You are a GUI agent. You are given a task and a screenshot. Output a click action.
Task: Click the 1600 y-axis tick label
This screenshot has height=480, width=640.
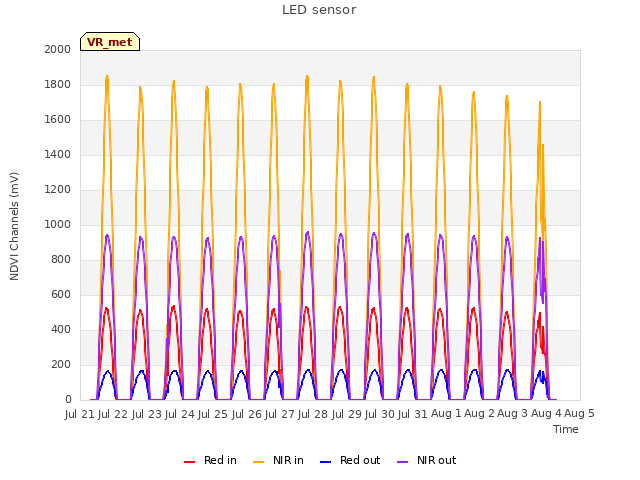point(58,120)
